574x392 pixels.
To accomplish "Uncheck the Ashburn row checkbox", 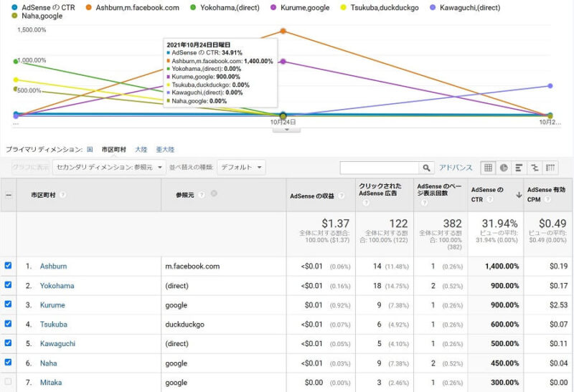I will pyautogui.click(x=8, y=265).
